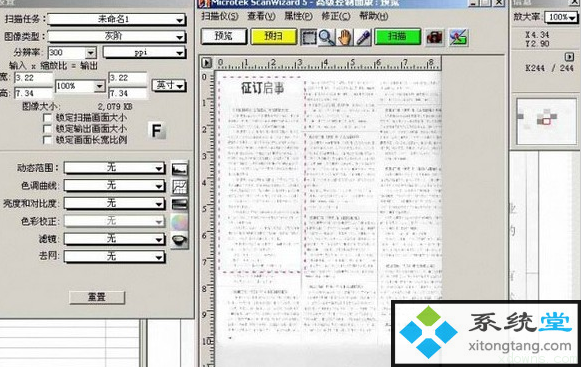
Task: Expand the ppi unit dropdown
Action: (144, 53)
